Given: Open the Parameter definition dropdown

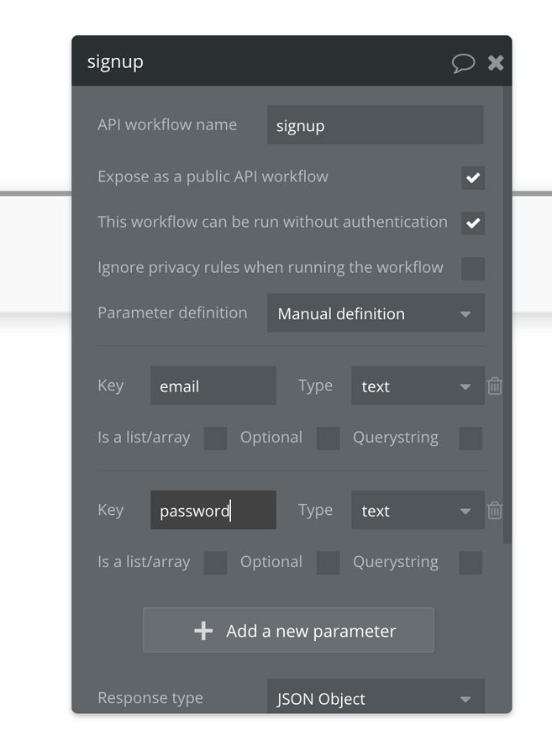Looking at the screenshot, I should click(375, 313).
